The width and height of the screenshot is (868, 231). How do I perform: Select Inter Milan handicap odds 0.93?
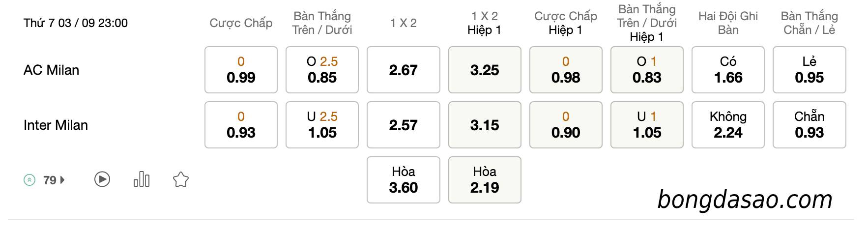(241, 125)
